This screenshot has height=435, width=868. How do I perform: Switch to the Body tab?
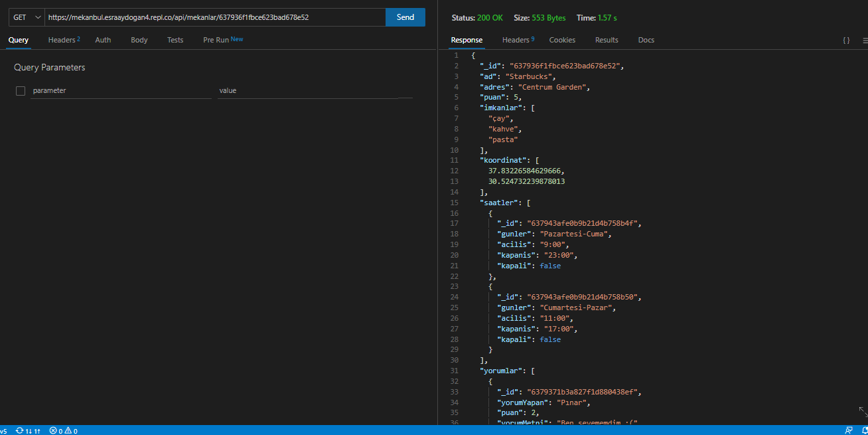[139, 40]
